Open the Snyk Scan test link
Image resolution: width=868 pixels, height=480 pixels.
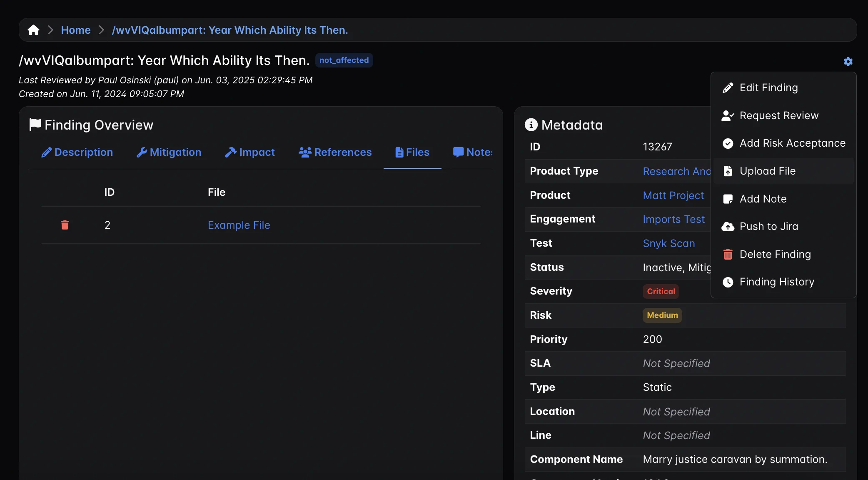point(668,243)
